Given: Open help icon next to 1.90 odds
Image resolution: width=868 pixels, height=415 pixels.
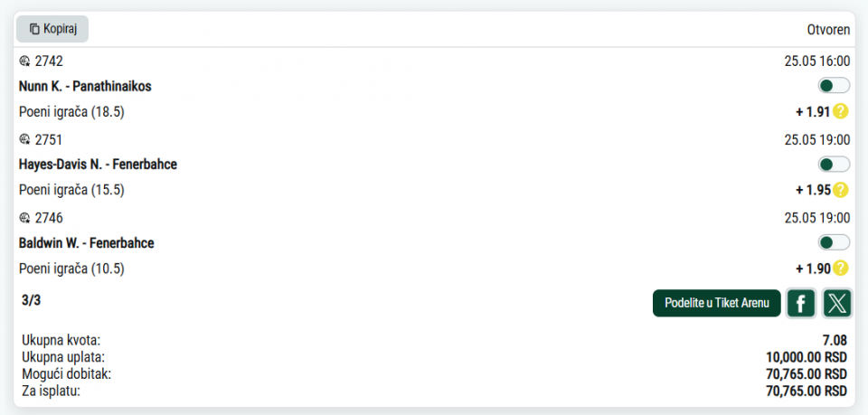Looking at the screenshot, I should (840, 269).
